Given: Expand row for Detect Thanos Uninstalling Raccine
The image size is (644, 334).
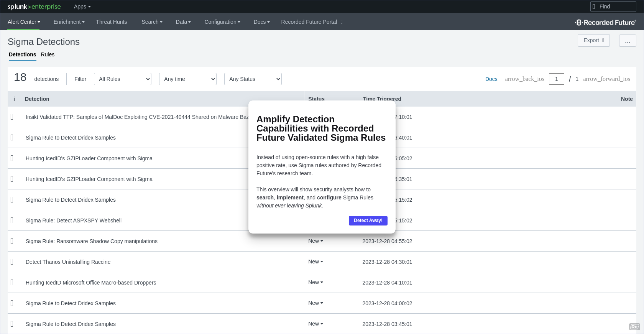Looking at the screenshot, I should point(12,262).
